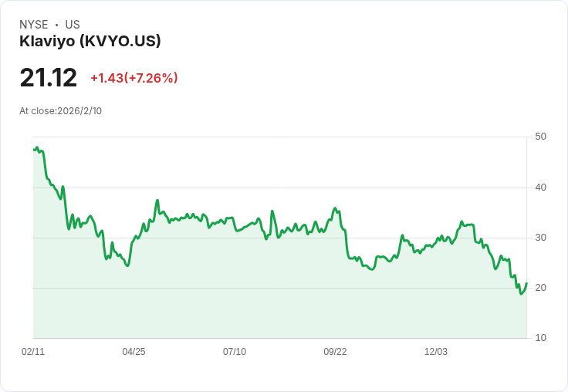Click the At close 2026/2/10 timestamp

pyautogui.click(x=61, y=110)
